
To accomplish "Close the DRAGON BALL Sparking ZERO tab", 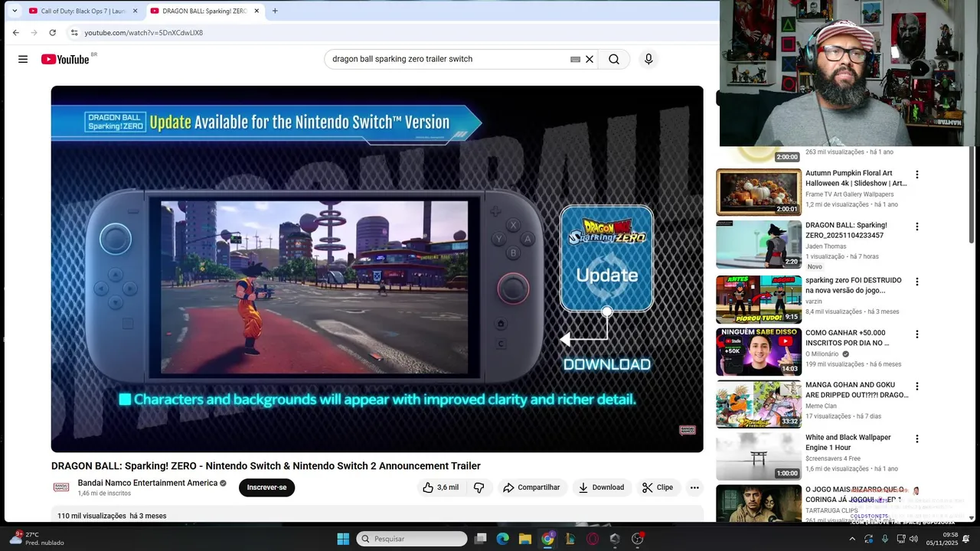I will [256, 11].
